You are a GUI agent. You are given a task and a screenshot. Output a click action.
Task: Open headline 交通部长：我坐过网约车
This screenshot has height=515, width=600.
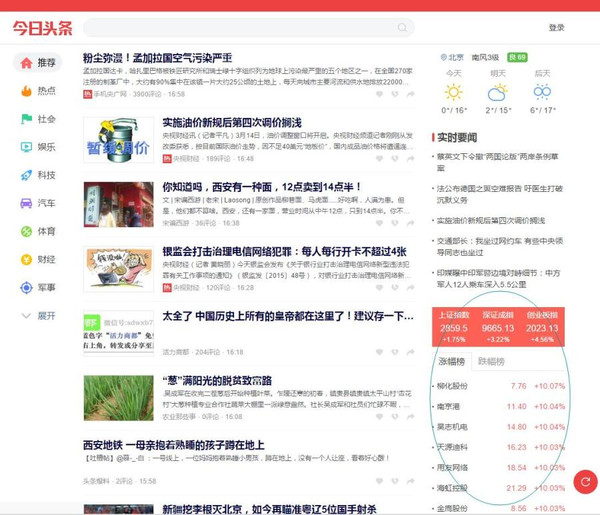(x=500, y=247)
